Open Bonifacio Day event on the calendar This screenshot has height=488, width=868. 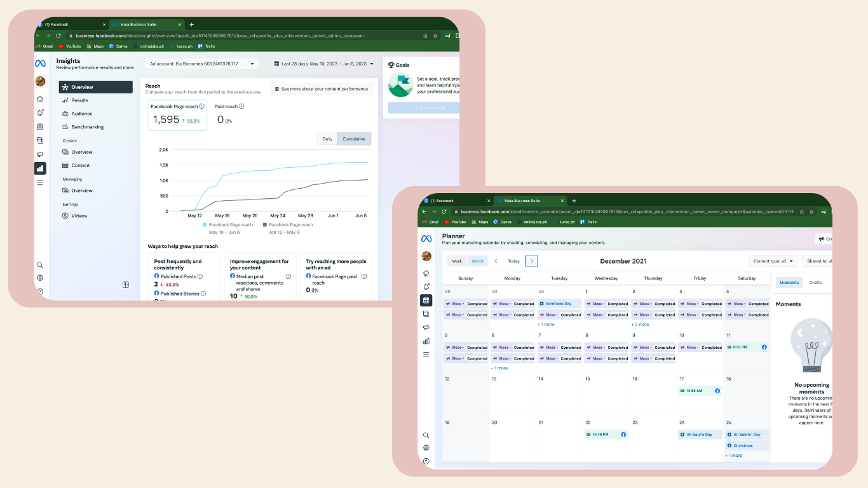(559, 304)
